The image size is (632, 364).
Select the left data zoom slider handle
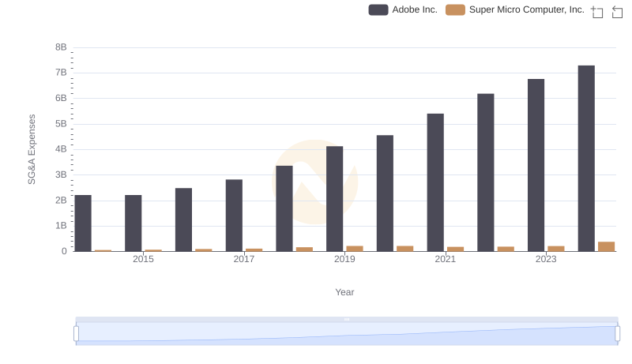76,334
